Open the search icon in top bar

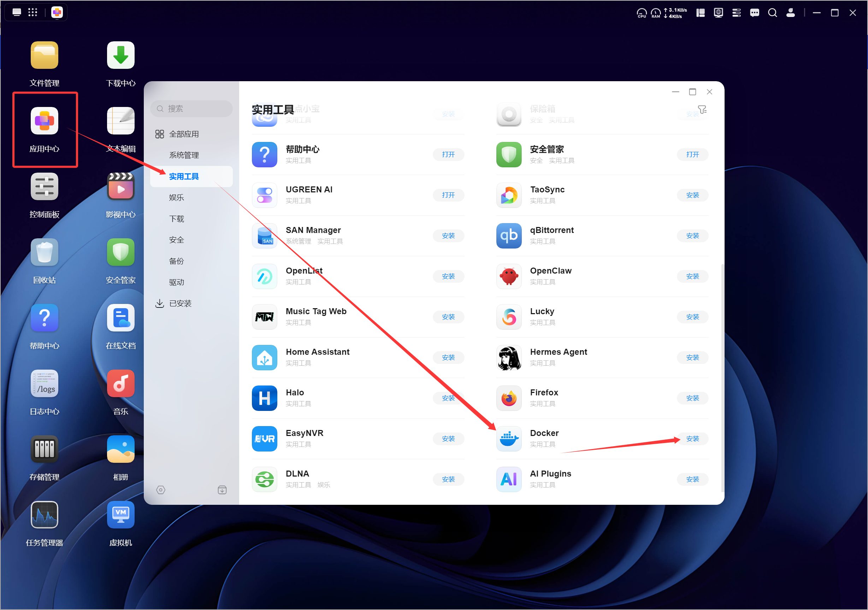pos(772,13)
